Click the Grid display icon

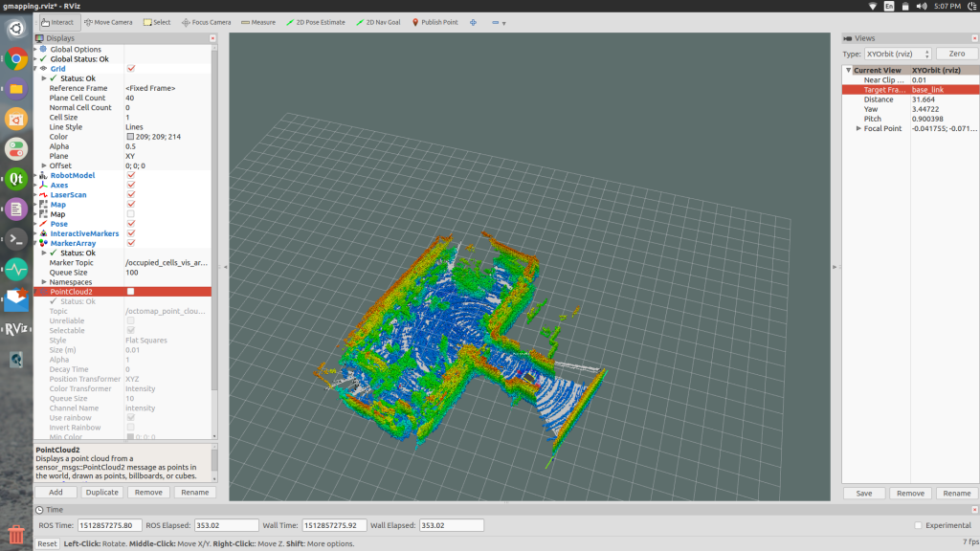[x=43, y=68]
